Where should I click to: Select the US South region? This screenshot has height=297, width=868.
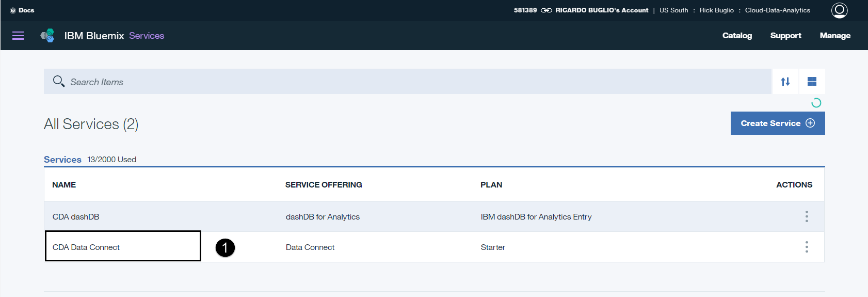point(673,10)
